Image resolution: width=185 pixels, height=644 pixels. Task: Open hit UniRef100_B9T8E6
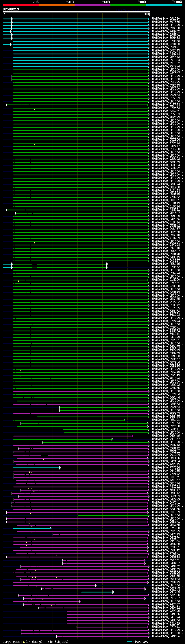(166, 22)
